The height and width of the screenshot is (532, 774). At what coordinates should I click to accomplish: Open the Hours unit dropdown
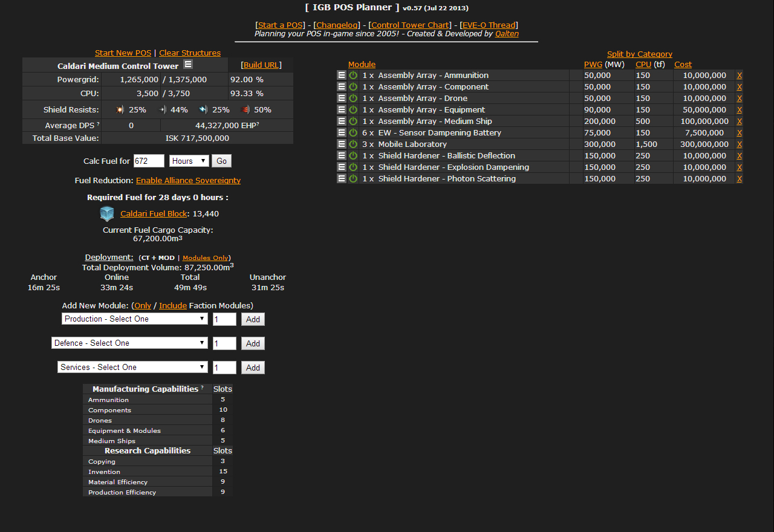tap(189, 161)
